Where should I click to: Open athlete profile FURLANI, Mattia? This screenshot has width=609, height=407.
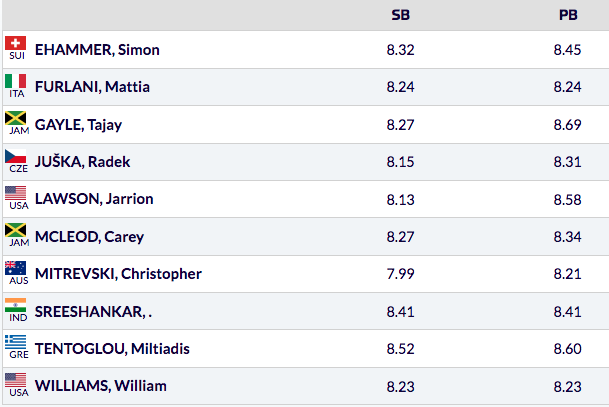tap(92, 87)
